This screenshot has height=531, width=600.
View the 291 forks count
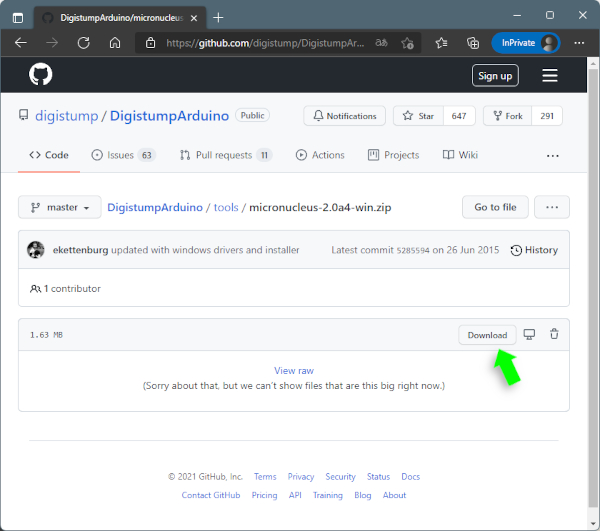(x=547, y=116)
